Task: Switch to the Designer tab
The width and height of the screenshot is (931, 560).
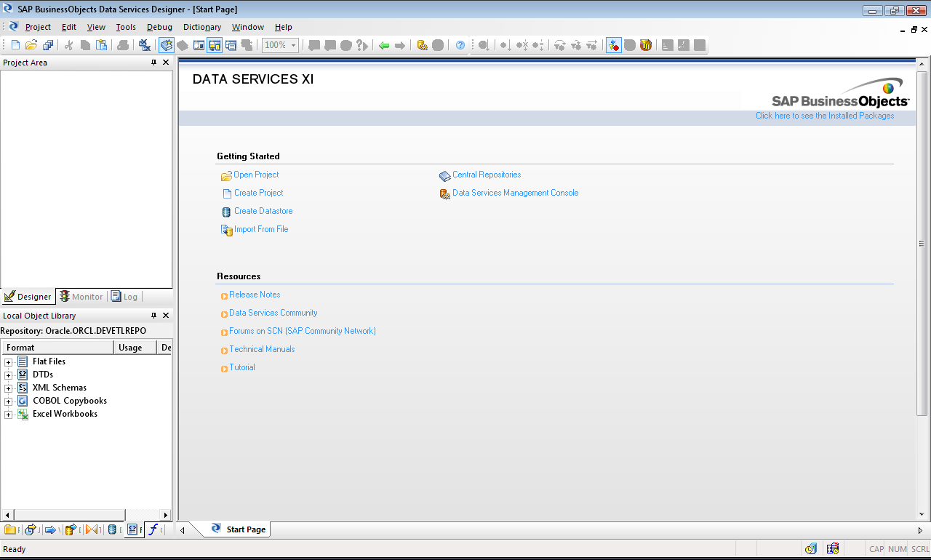Action: click(x=28, y=297)
